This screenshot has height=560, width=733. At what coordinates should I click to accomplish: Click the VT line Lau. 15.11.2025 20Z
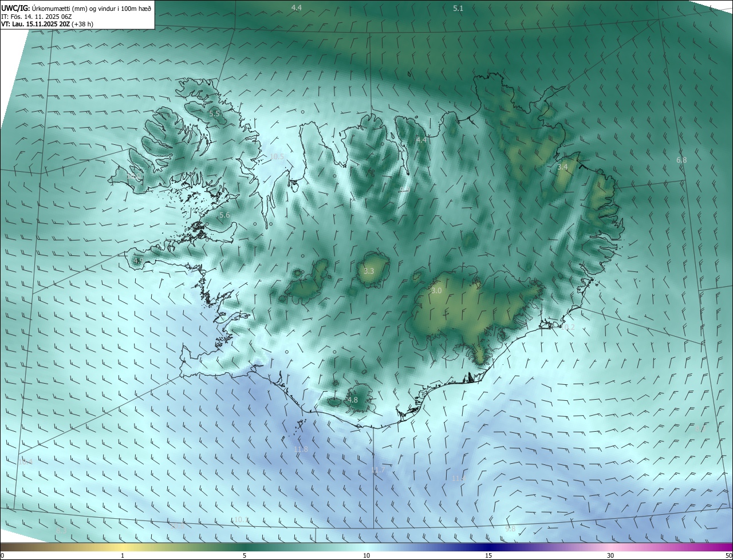[x=48, y=24]
